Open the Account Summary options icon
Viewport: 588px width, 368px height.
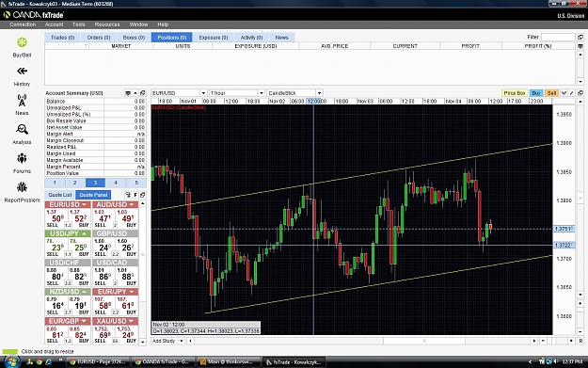(128, 93)
